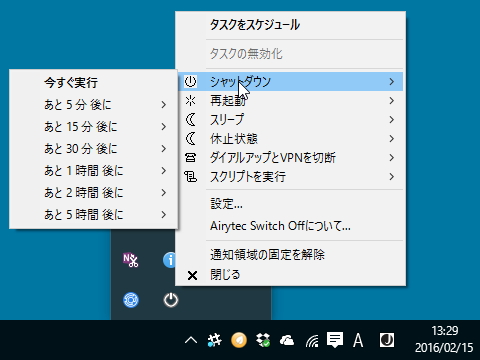Viewport: 480px width, 360px height.
Task: Click the Airytec Switch Off power tray icon
Action: coord(171,300)
